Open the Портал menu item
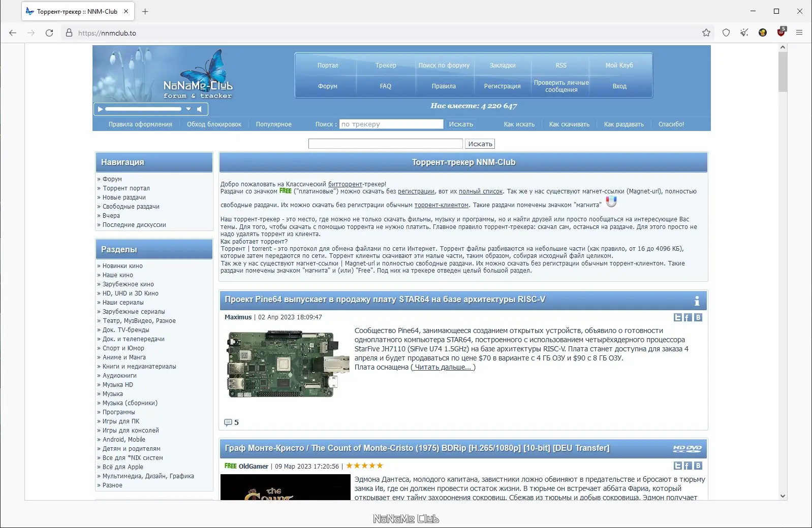The width and height of the screenshot is (812, 528). point(328,65)
